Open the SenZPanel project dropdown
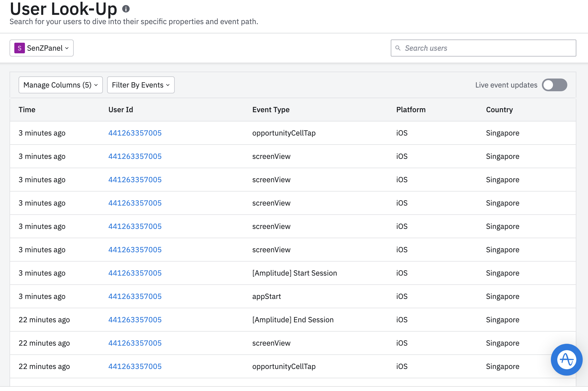This screenshot has width=588, height=391. click(42, 48)
